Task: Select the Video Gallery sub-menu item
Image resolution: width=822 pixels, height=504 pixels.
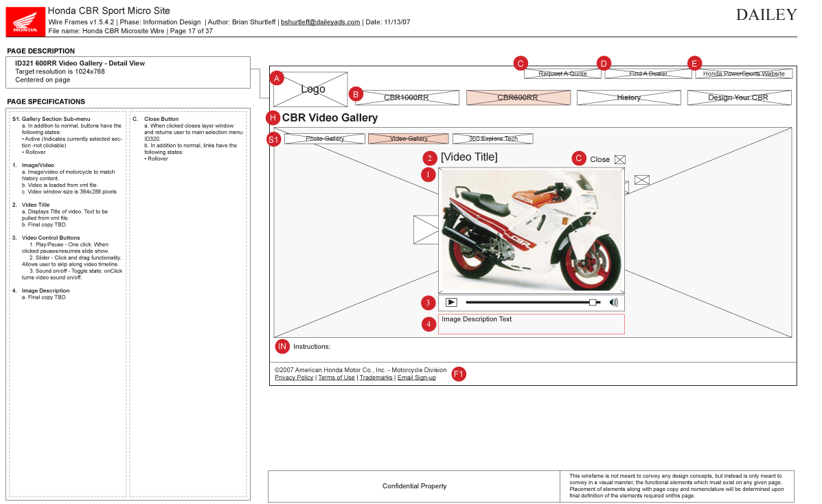Action: point(409,139)
